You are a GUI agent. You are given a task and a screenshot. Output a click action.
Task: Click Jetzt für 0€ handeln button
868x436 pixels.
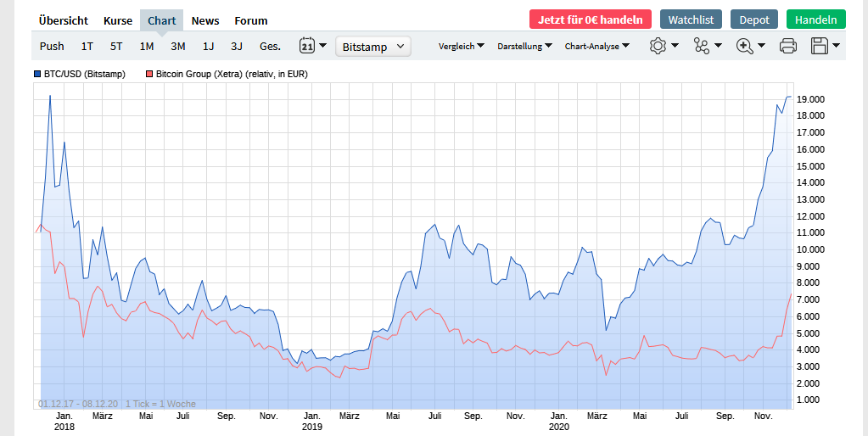591,20
